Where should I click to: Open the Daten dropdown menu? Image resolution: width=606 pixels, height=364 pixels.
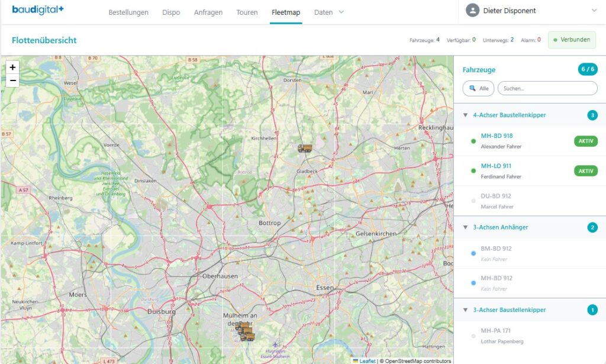(x=328, y=12)
